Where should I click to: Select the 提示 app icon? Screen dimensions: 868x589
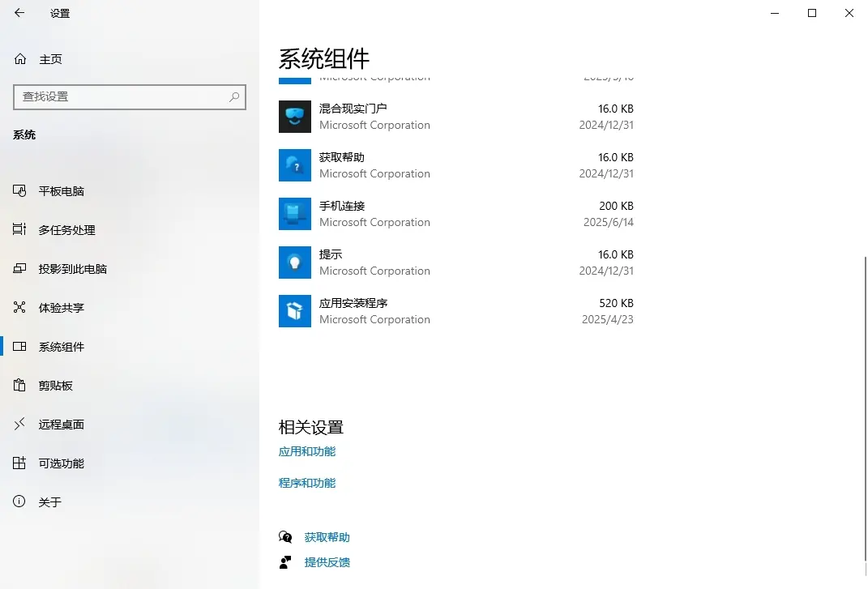click(294, 262)
